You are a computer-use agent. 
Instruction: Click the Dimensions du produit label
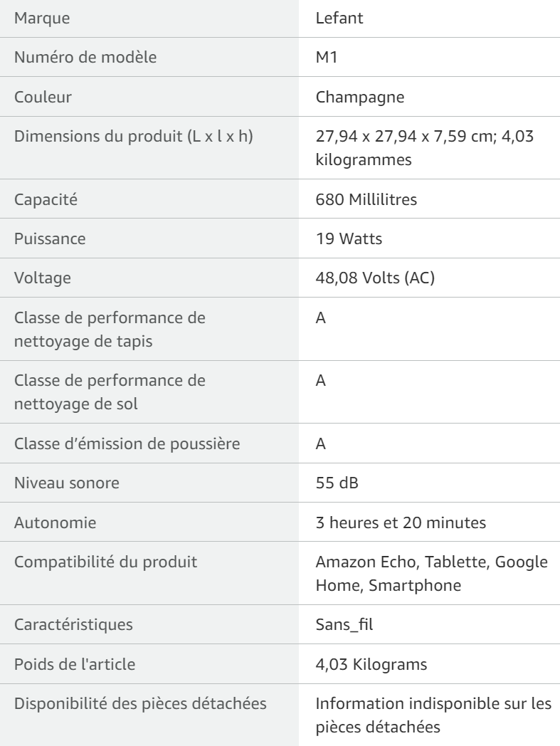[134, 136]
